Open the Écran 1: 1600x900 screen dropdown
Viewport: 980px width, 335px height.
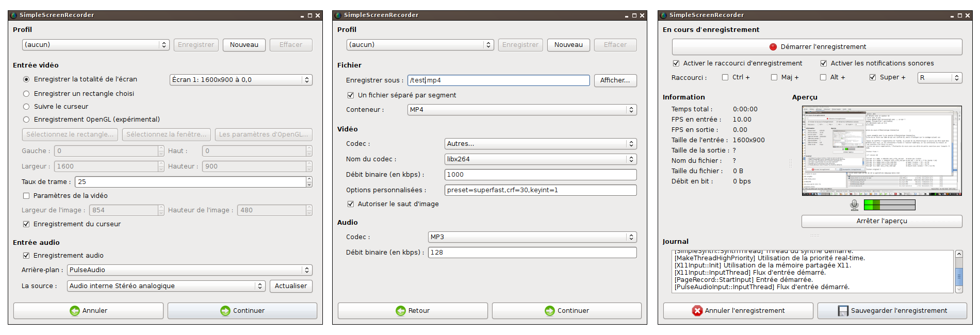[x=241, y=80]
